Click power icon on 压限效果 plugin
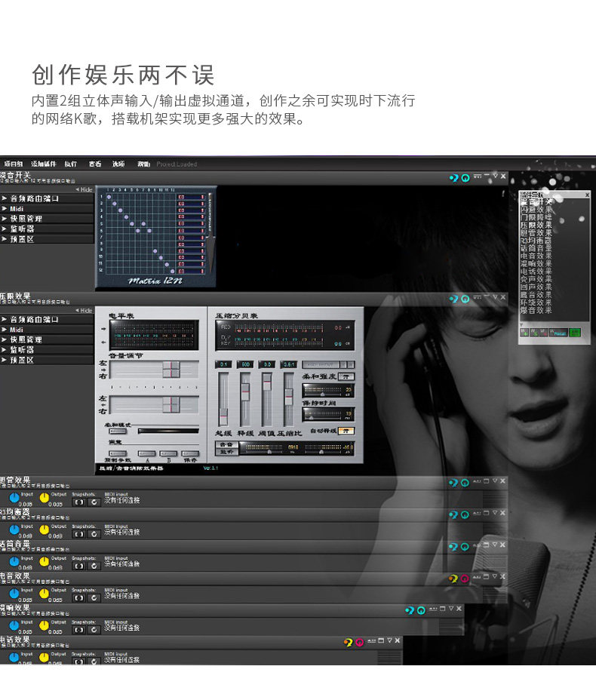Image resolution: width=596 pixels, height=700 pixels. pos(465,299)
